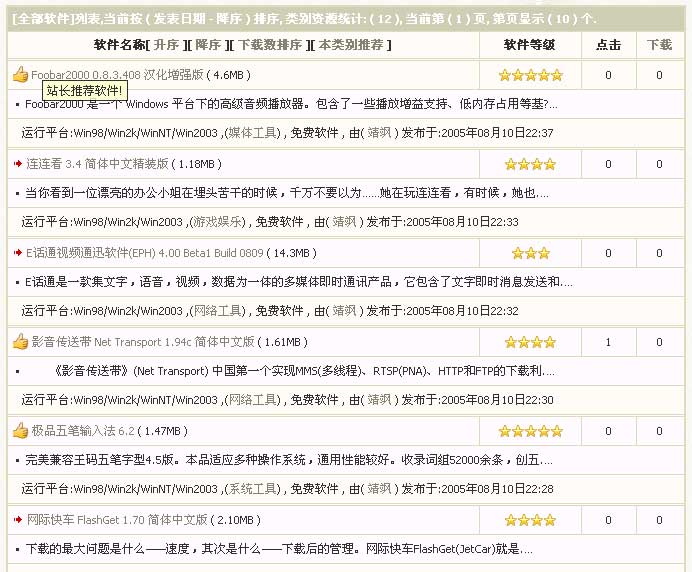692x572 pixels.
Task: Click 点击 count 1 for 影音传送带
Action: pyautogui.click(x=608, y=342)
